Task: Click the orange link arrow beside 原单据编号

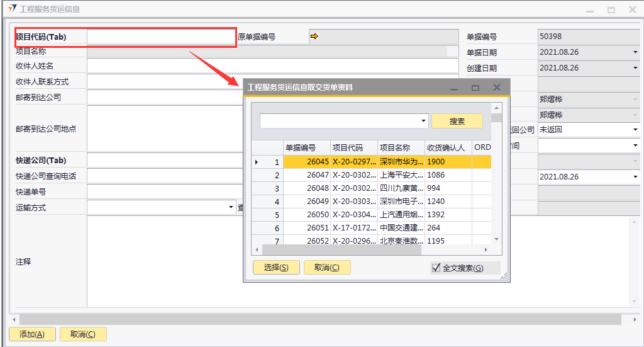Action: [x=314, y=37]
